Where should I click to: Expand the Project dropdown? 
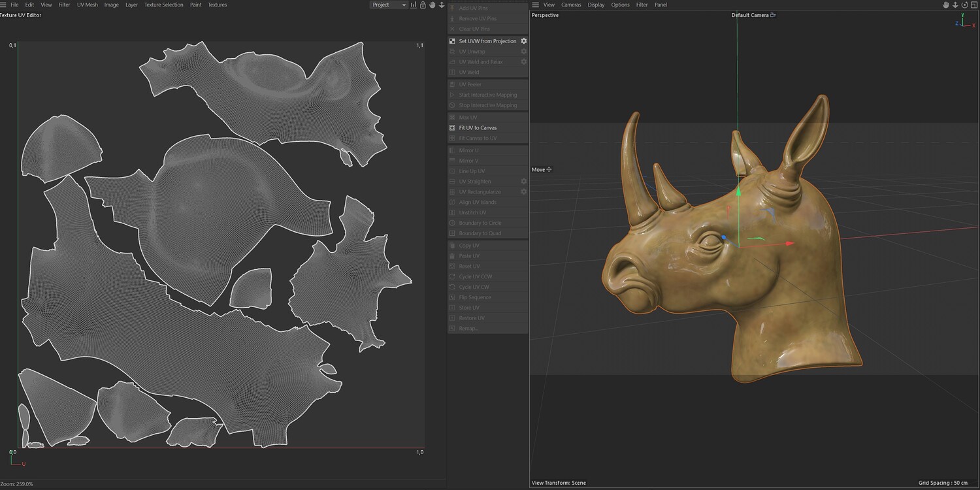(x=389, y=5)
